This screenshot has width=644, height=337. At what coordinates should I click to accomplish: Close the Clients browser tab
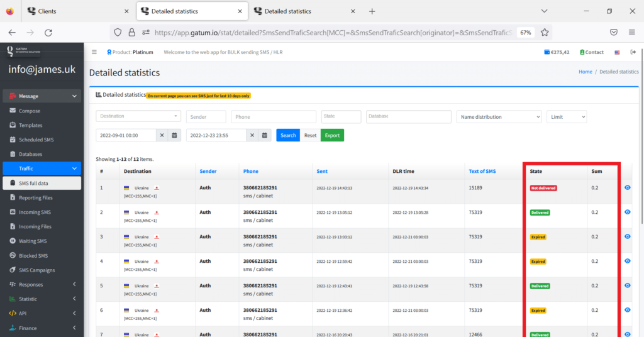126,11
